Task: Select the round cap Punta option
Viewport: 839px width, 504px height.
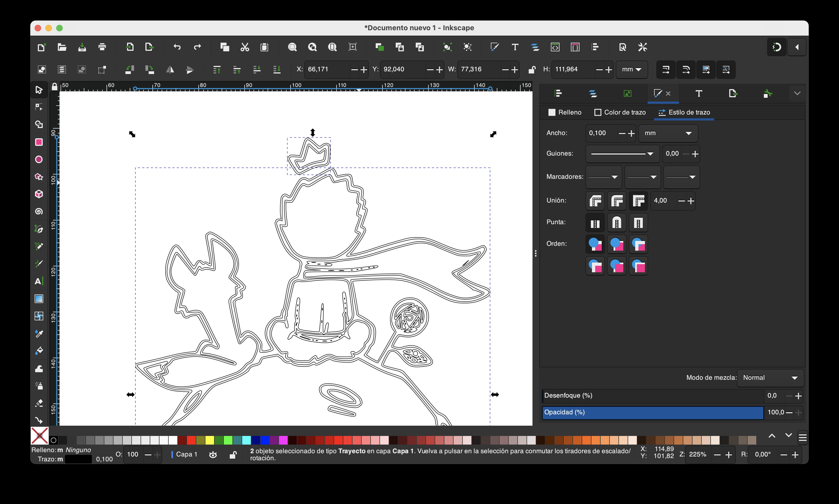Action: [617, 223]
